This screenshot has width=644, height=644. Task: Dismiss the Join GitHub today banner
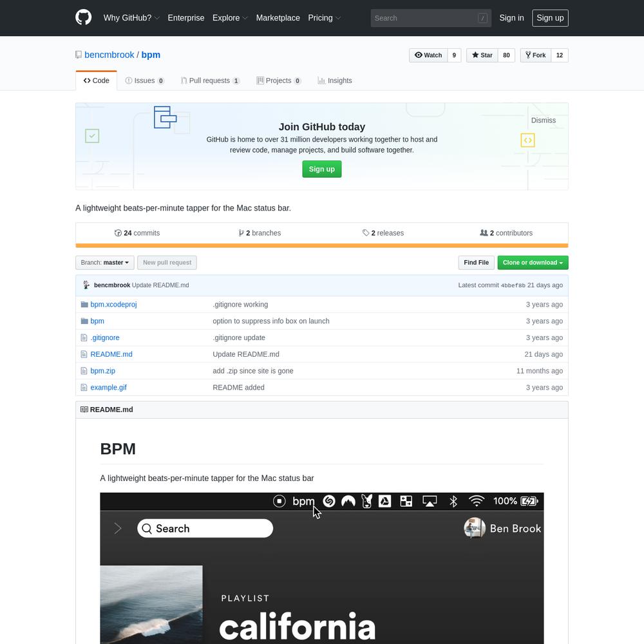click(543, 120)
